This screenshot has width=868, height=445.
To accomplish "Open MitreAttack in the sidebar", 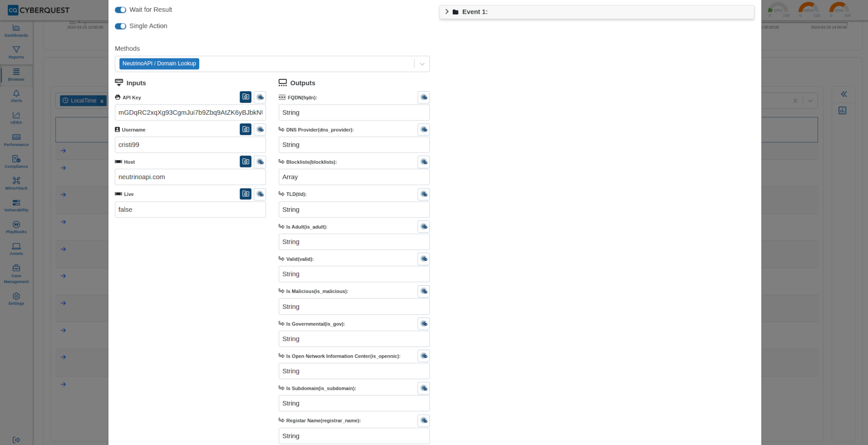I will [16, 184].
